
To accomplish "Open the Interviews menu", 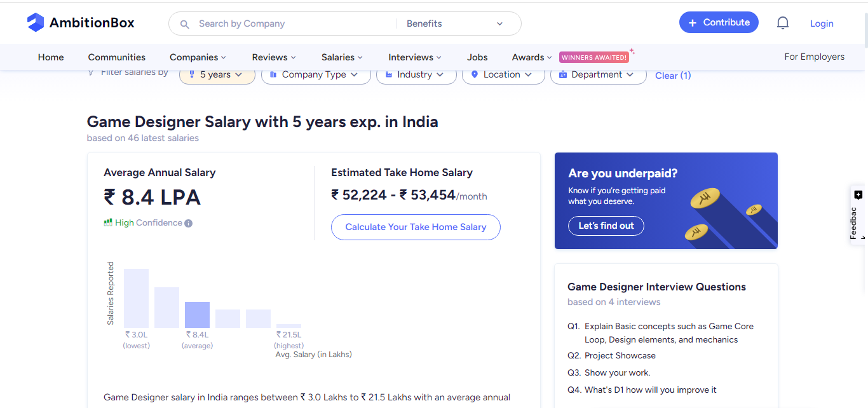I will [414, 57].
